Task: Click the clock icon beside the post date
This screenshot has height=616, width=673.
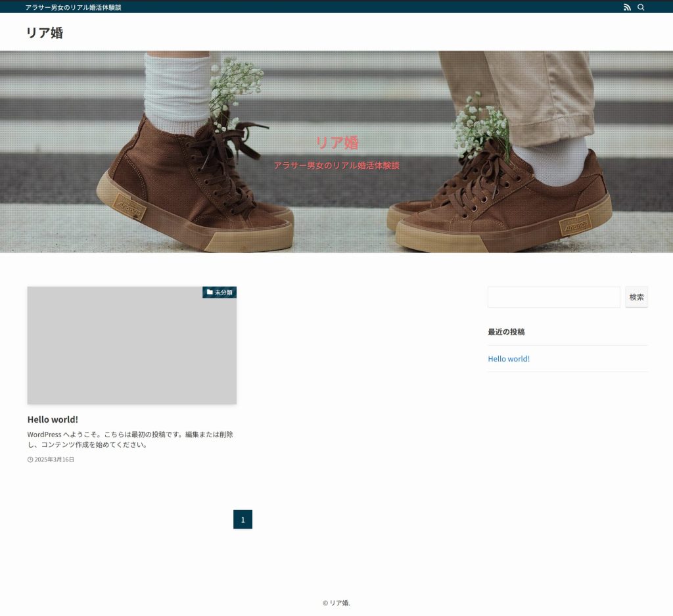Action: [30, 460]
